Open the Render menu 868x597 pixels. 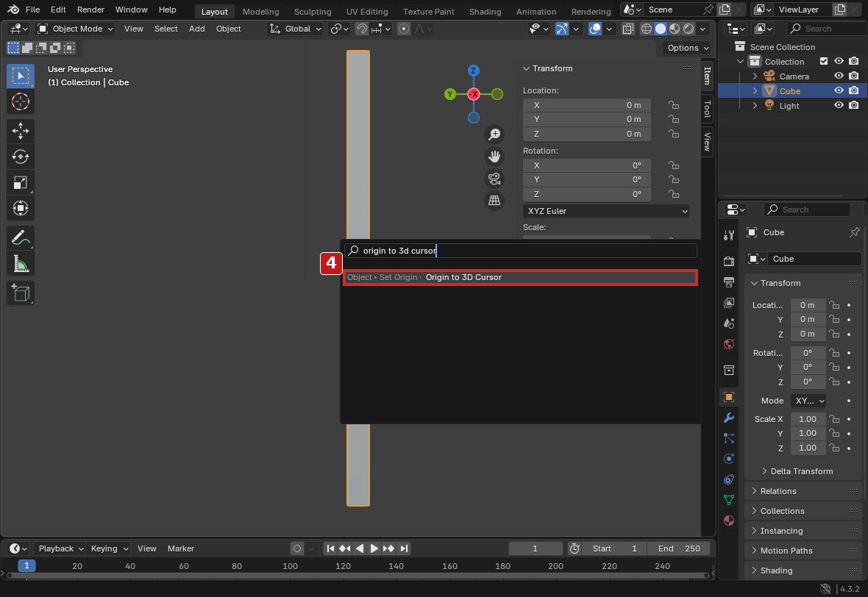90,10
